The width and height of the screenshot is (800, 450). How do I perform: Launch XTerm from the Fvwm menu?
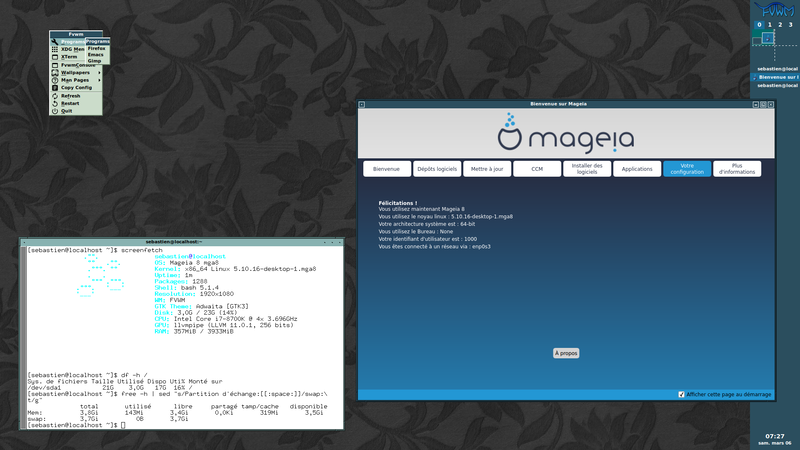click(x=67, y=57)
